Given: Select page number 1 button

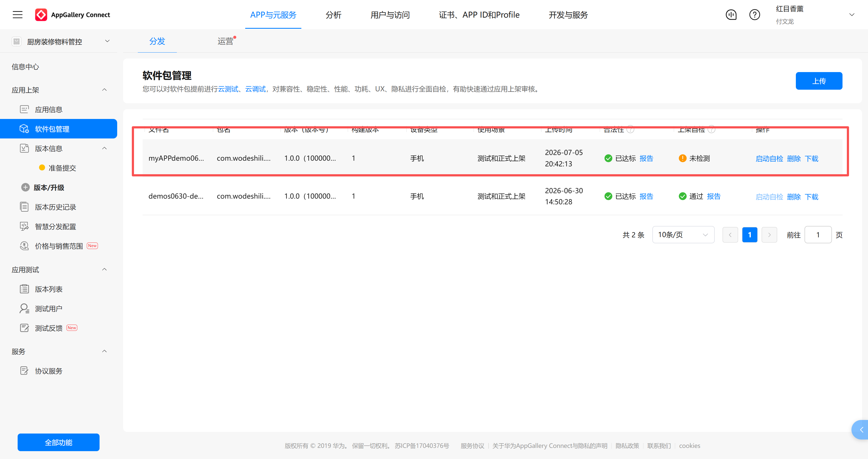Looking at the screenshot, I should coord(749,235).
